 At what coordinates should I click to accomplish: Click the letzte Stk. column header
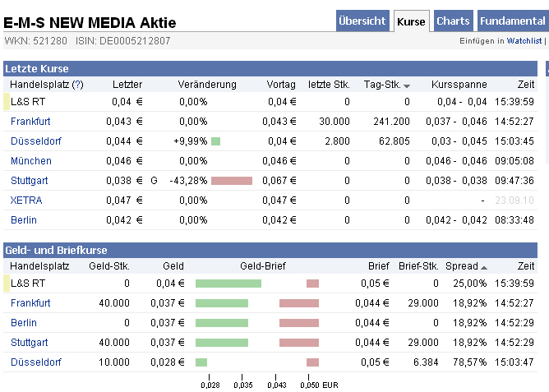tap(329, 85)
